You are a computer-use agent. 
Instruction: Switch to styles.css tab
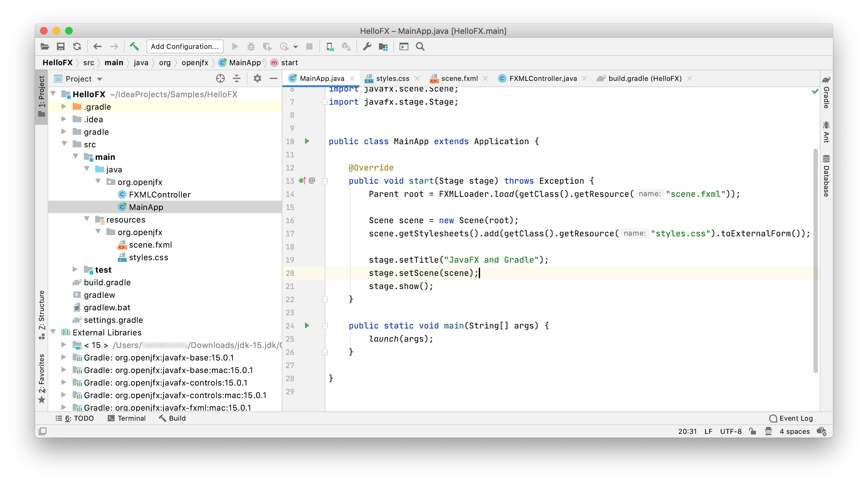pyautogui.click(x=392, y=79)
